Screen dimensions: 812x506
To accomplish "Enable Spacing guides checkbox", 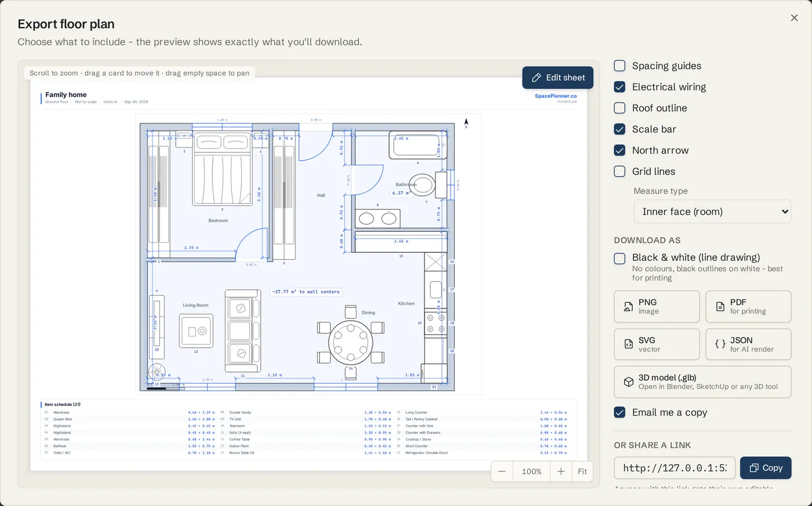I will coord(619,65).
